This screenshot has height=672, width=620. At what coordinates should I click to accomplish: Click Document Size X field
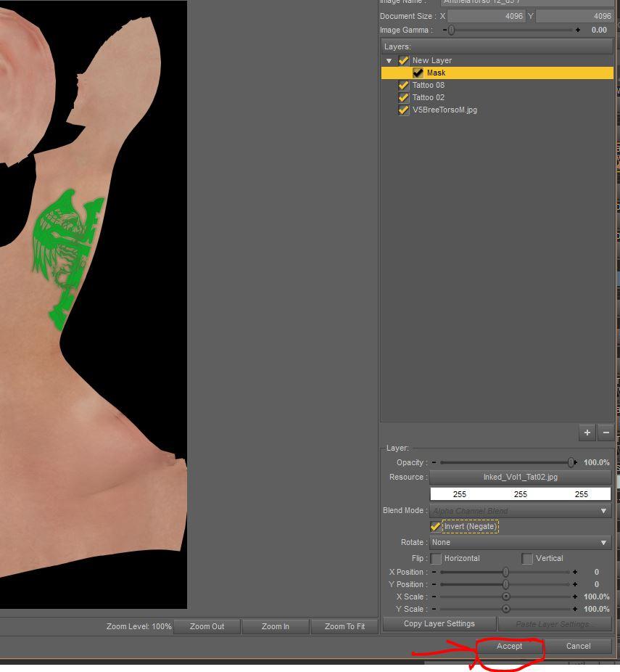(487, 16)
